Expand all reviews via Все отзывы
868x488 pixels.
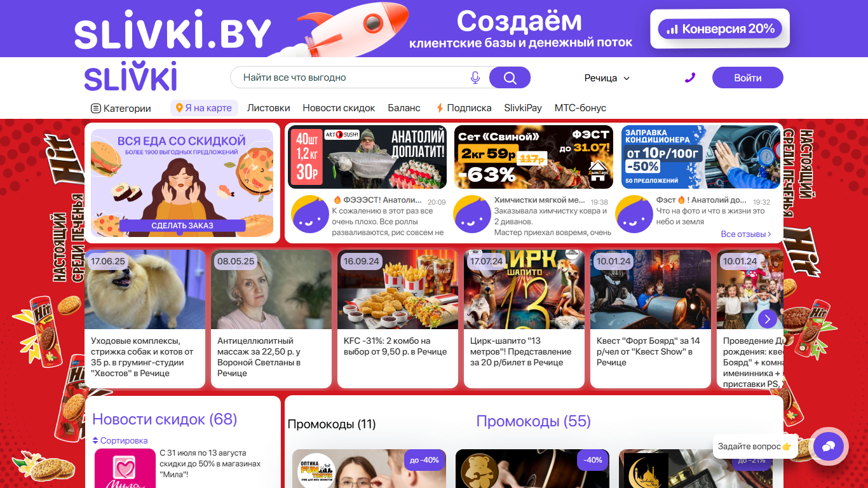click(x=746, y=234)
